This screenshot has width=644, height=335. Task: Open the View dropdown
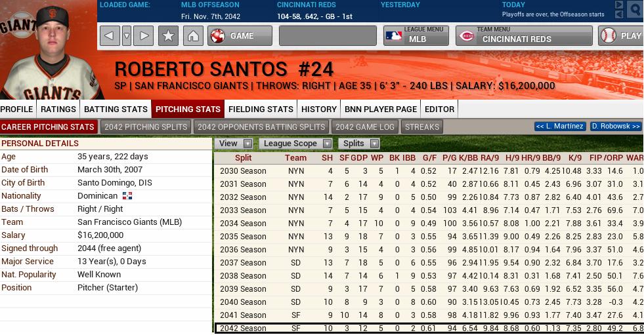coord(235,143)
